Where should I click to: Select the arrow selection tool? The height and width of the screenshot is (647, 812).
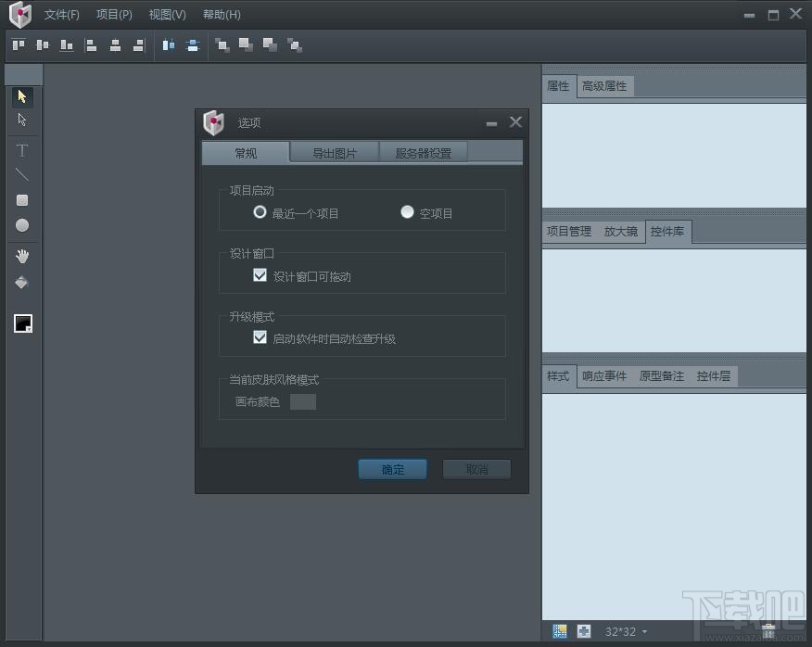21,96
